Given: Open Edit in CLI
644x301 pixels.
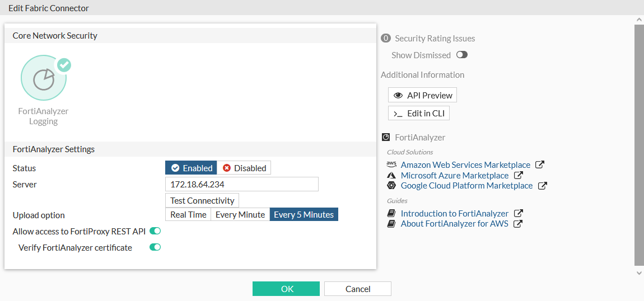Looking at the screenshot, I should tap(419, 114).
